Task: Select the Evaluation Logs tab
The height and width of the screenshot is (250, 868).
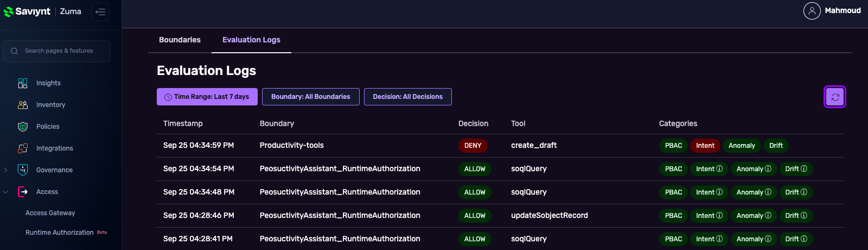Action: [251, 40]
